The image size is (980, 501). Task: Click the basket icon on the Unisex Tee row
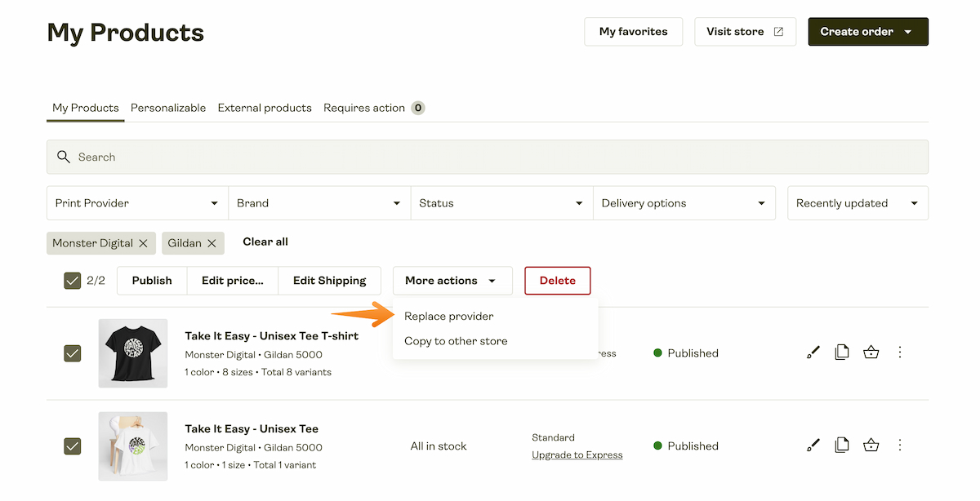871,445
